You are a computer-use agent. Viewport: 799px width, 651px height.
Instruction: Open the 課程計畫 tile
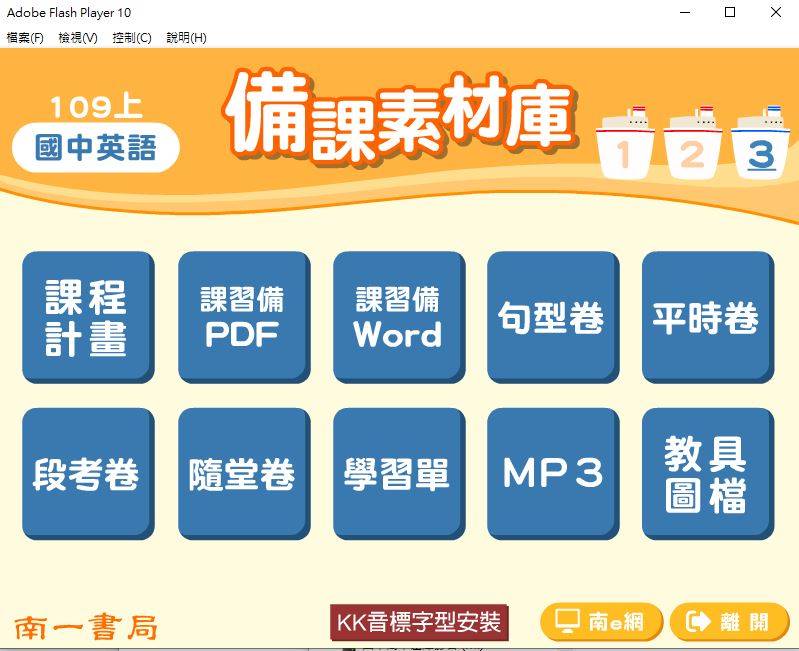tap(88, 317)
